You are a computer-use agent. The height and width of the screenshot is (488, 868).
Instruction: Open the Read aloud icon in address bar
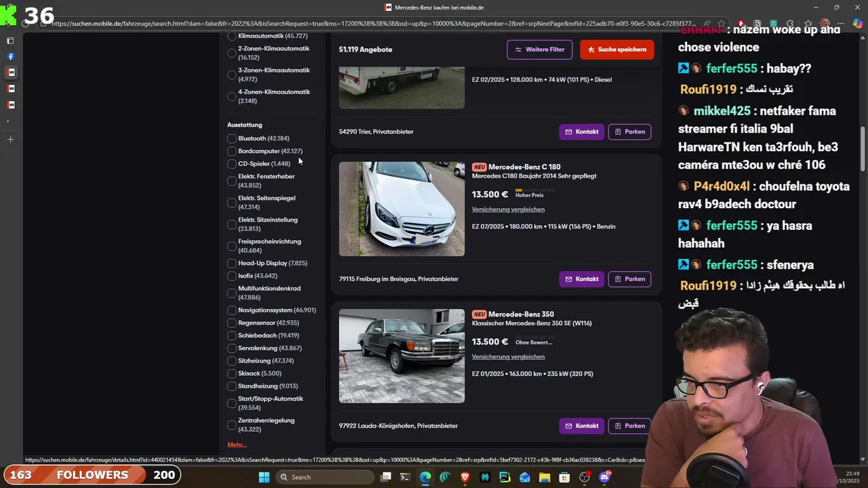[707, 24]
